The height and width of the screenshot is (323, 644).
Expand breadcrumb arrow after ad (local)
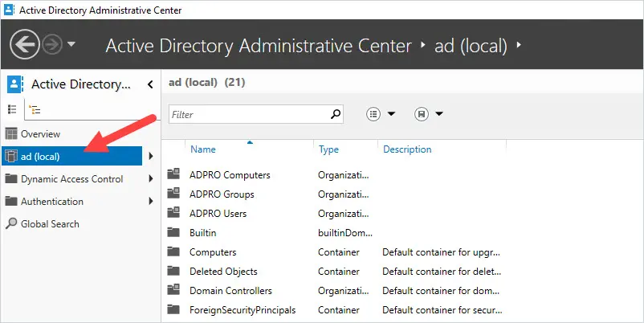click(x=519, y=44)
